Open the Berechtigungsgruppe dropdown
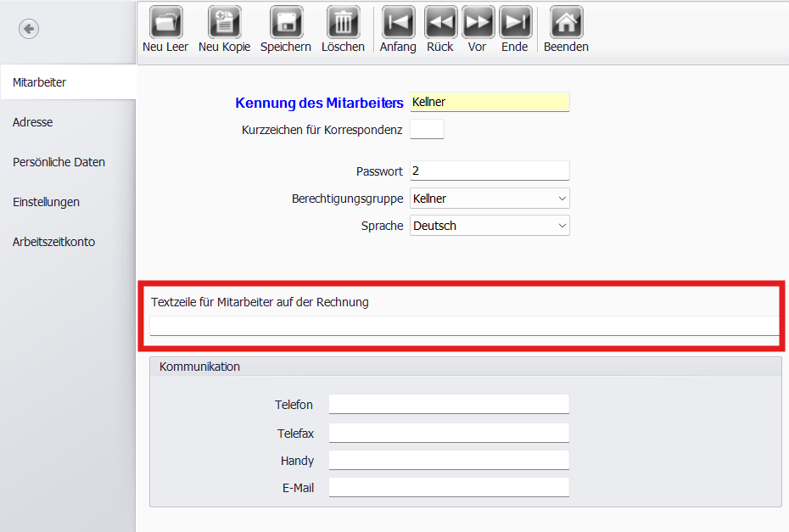Image resolution: width=789 pixels, height=532 pixels. (x=490, y=199)
